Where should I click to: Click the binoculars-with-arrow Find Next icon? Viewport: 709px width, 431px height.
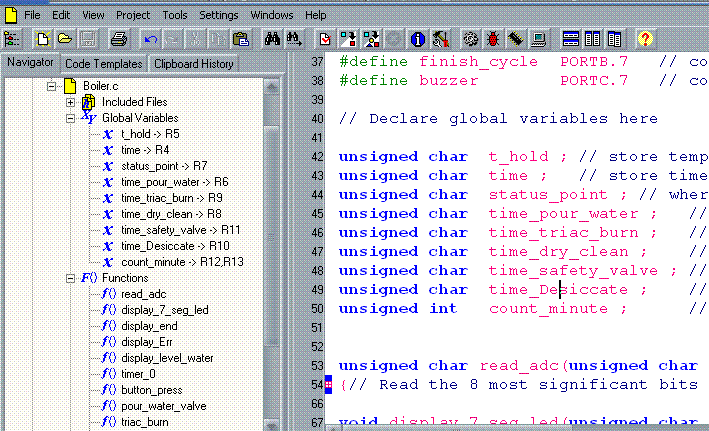[294, 39]
